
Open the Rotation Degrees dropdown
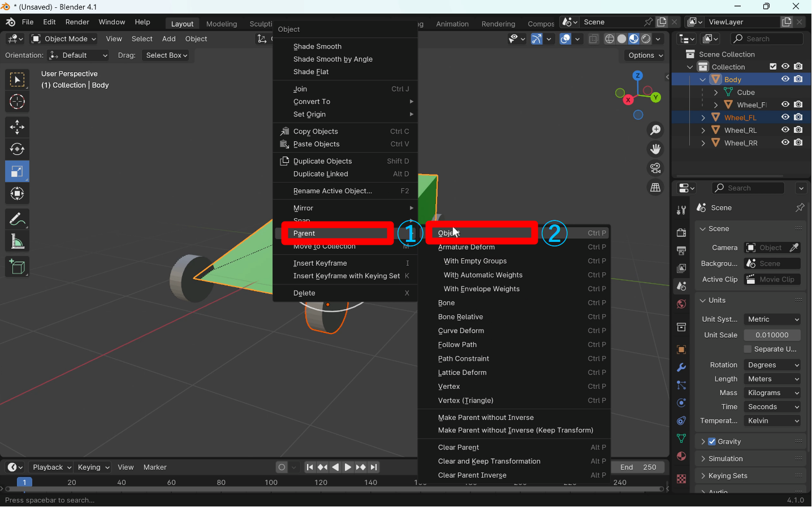click(772, 365)
